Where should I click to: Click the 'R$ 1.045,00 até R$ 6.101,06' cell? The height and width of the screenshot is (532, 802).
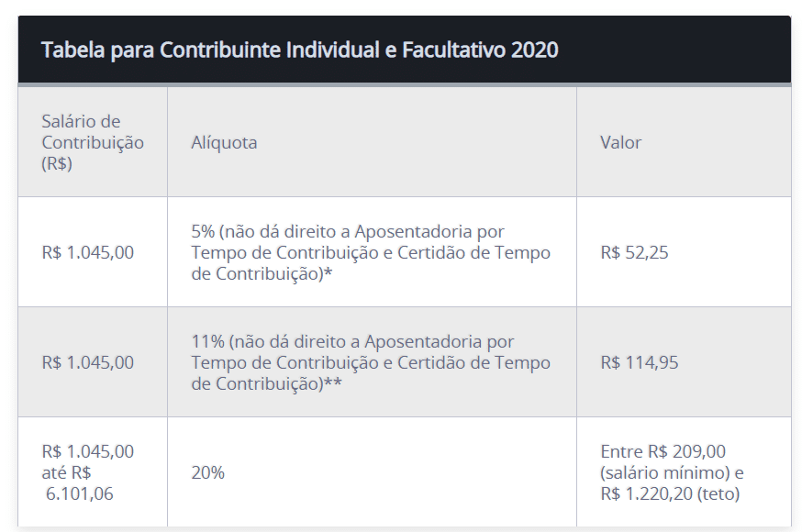[93, 472]
